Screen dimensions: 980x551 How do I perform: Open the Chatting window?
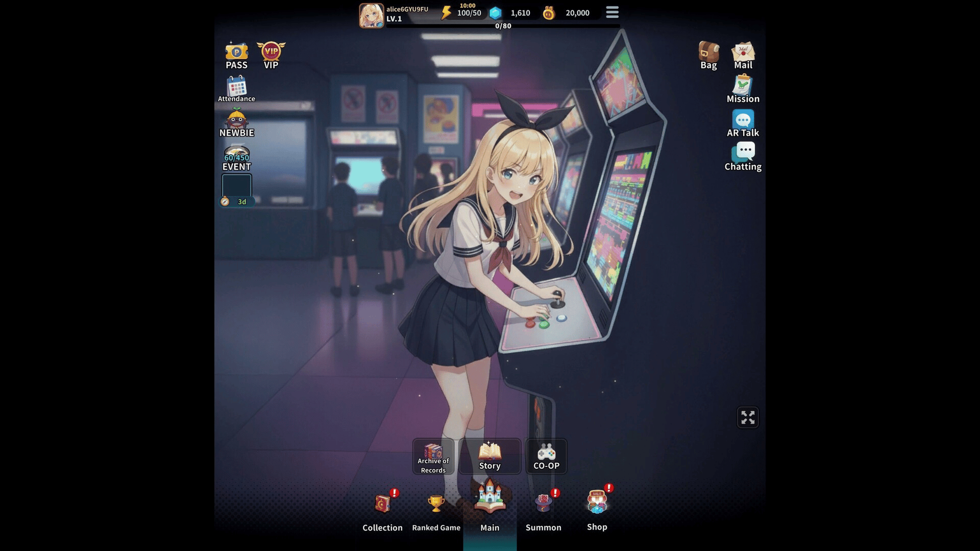pyautogui.click(x=743, y=157)
